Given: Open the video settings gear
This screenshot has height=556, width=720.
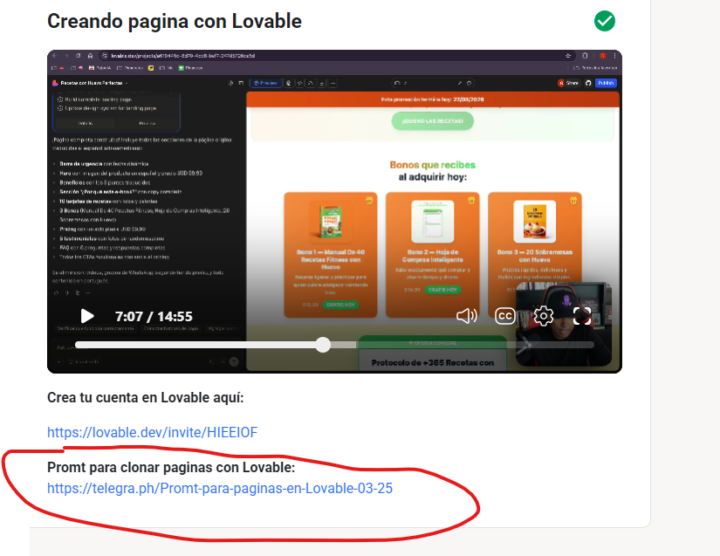Looking at the screenshot, I should [543, 316].
